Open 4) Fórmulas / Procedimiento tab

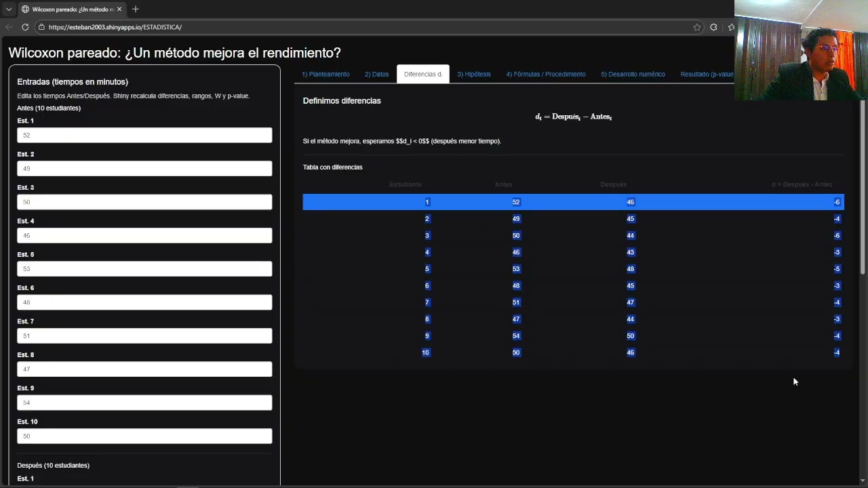[x=546, y=74]
